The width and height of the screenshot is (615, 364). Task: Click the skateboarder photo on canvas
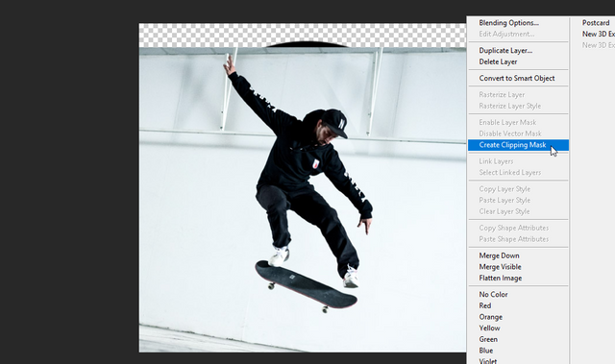tap(303, 200)
